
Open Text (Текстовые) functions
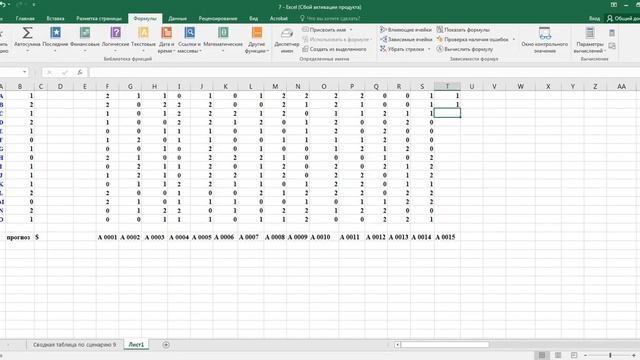143,39
